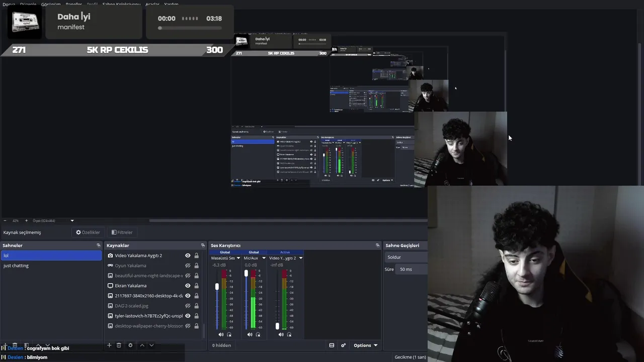The image size is (644, 362).
Task: Open the Araçlar menu
Action: click(x=152, y=4)
